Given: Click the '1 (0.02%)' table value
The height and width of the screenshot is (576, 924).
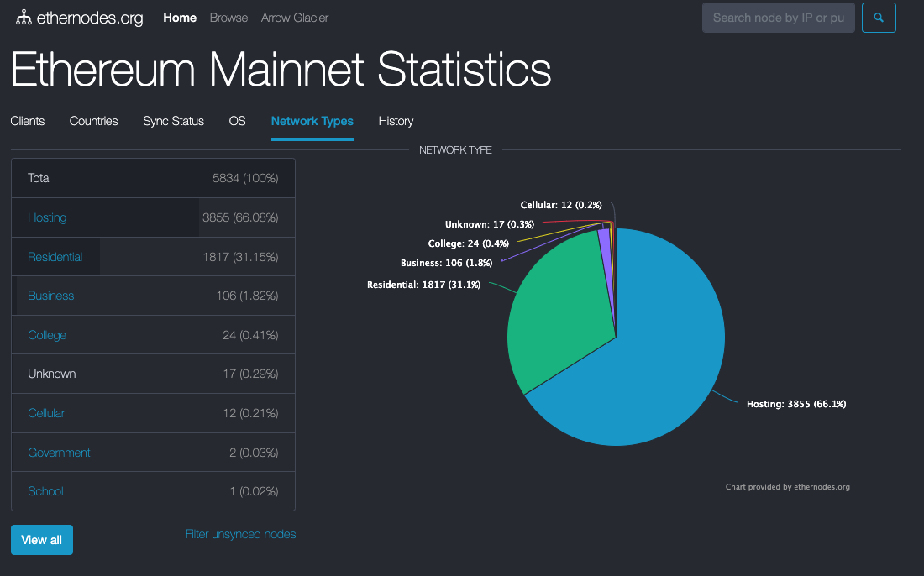Looking at the screenshot, I should coord(254,491).
